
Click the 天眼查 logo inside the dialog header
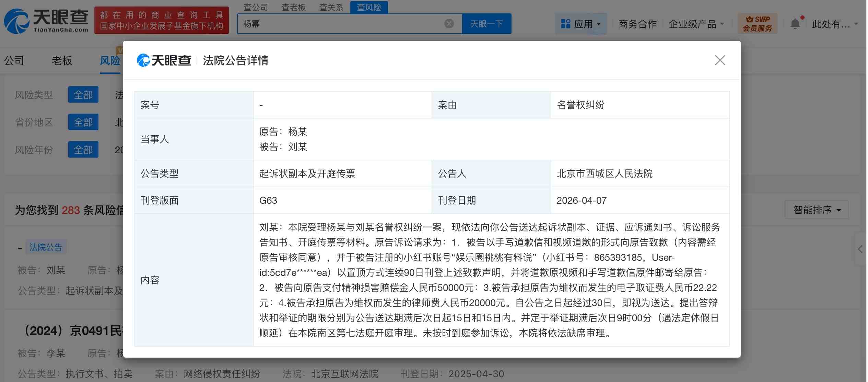164,60
